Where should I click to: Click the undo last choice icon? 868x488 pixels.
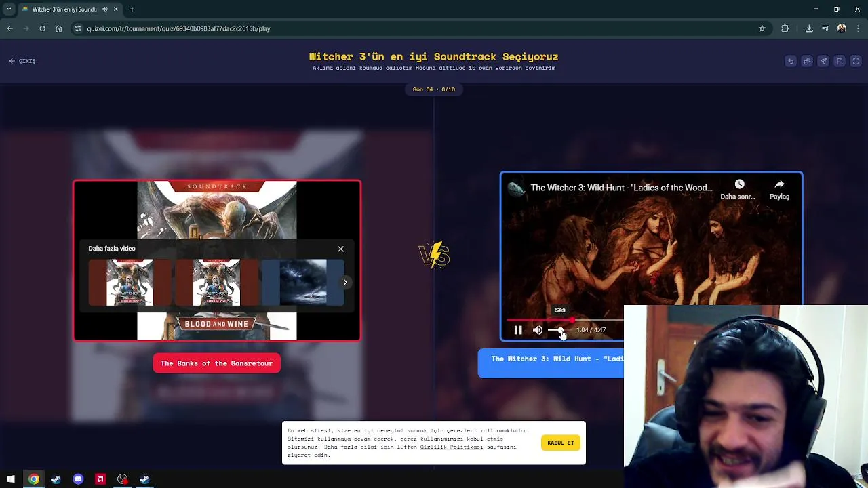[x=791, y=61]
